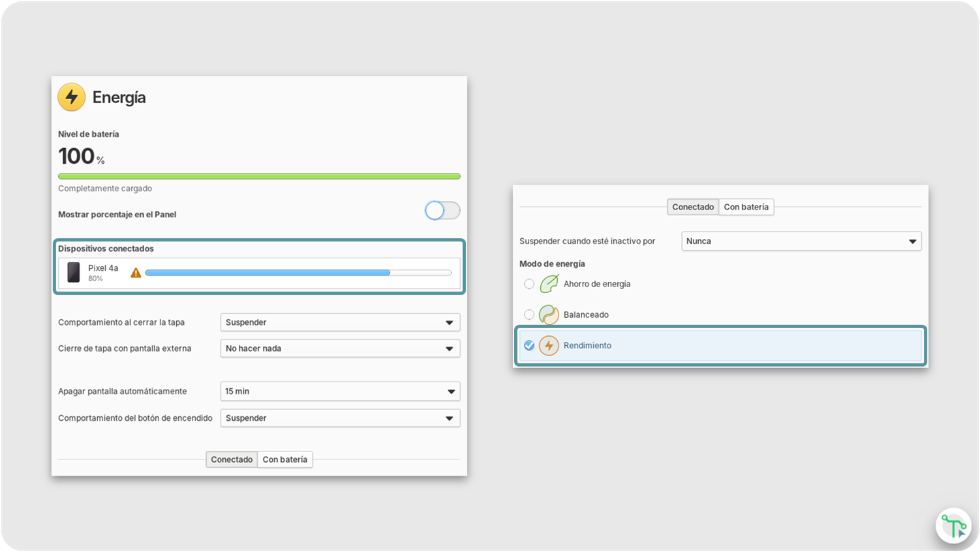The image size is (980, 552).
Task: Click the checkmark beside Rendimiento
Action: [x=529, y=346]
